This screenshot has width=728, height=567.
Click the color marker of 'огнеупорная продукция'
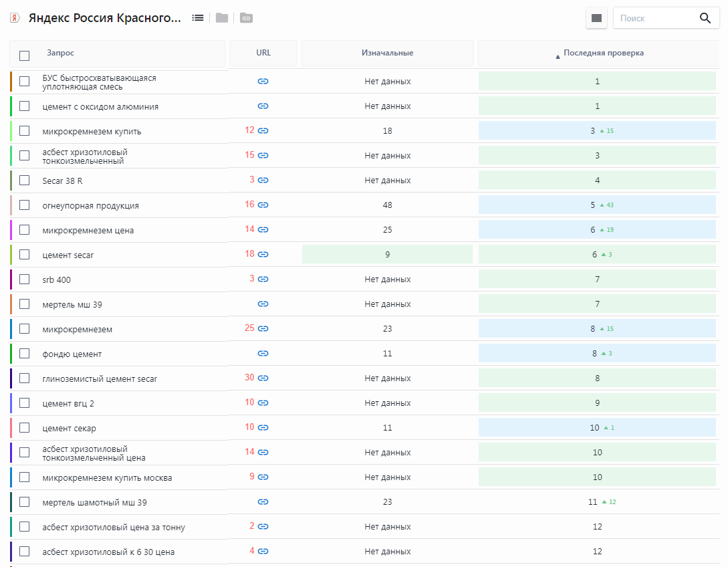11,205
